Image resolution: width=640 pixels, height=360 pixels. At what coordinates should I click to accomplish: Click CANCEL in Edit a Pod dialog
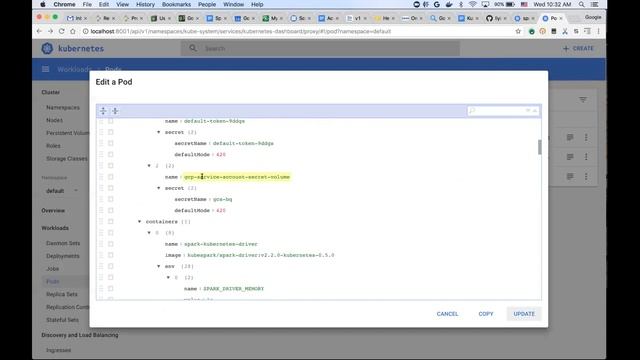447,314
